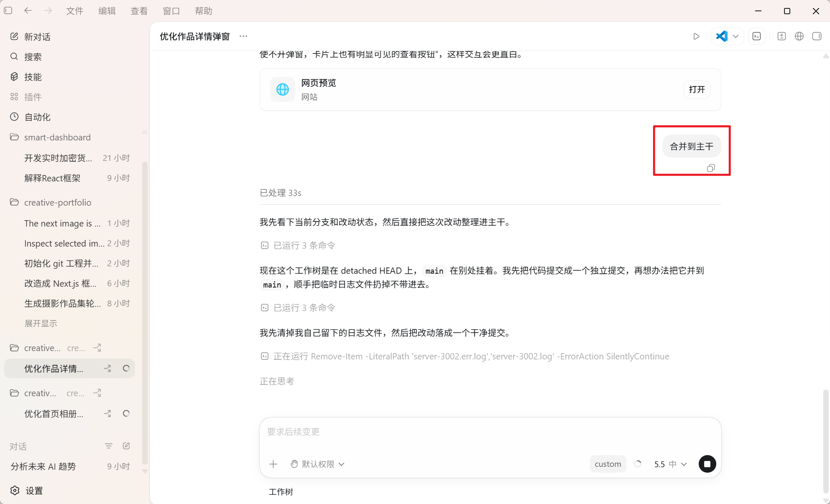The height and width of the screenshot is (504, 830).
Task: Click worktree icon on 优化作品详情 row
Action: pos(107,369)
